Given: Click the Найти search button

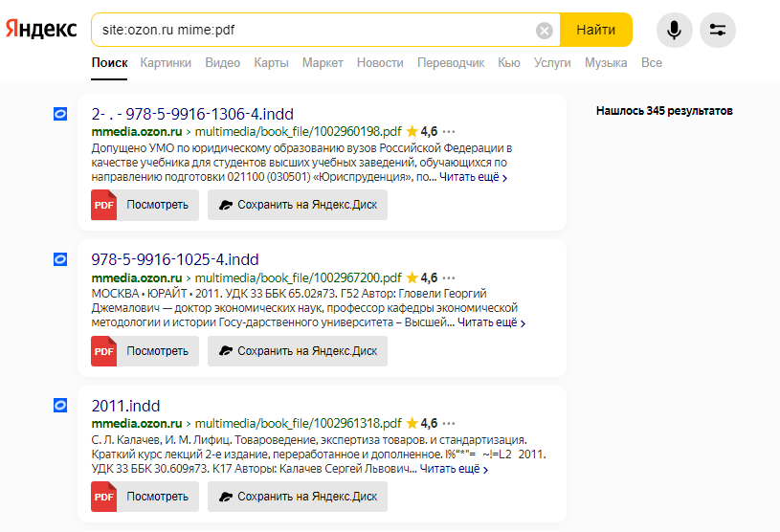Looking at the screenshot, I should pyautogui.click(x=596, y=30).
